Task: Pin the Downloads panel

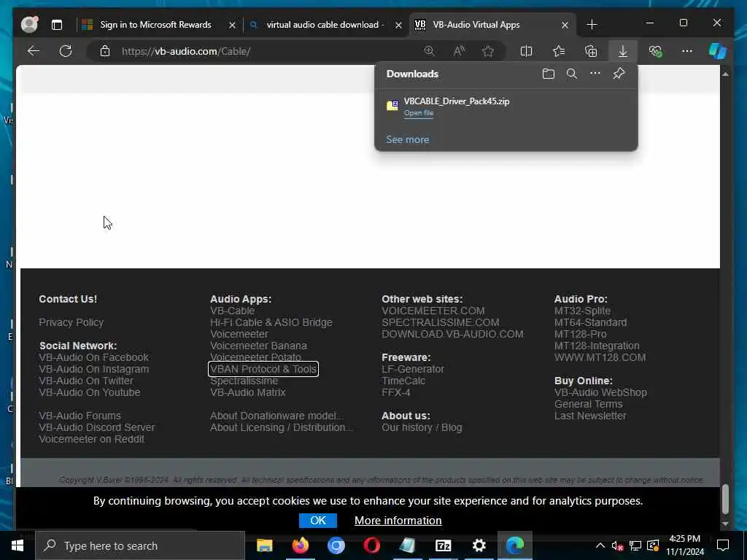Action: (x=619, y=74)
